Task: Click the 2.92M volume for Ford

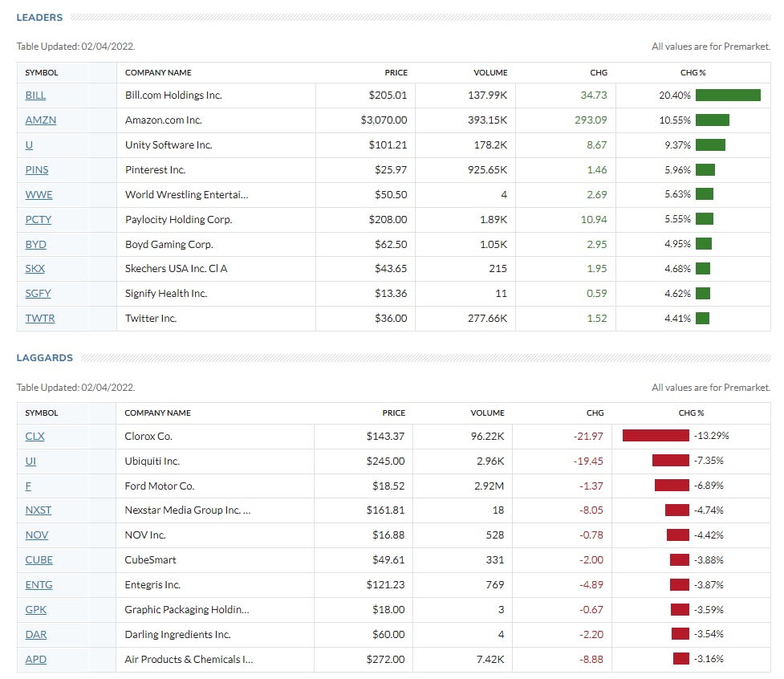Action: (489, 486)
